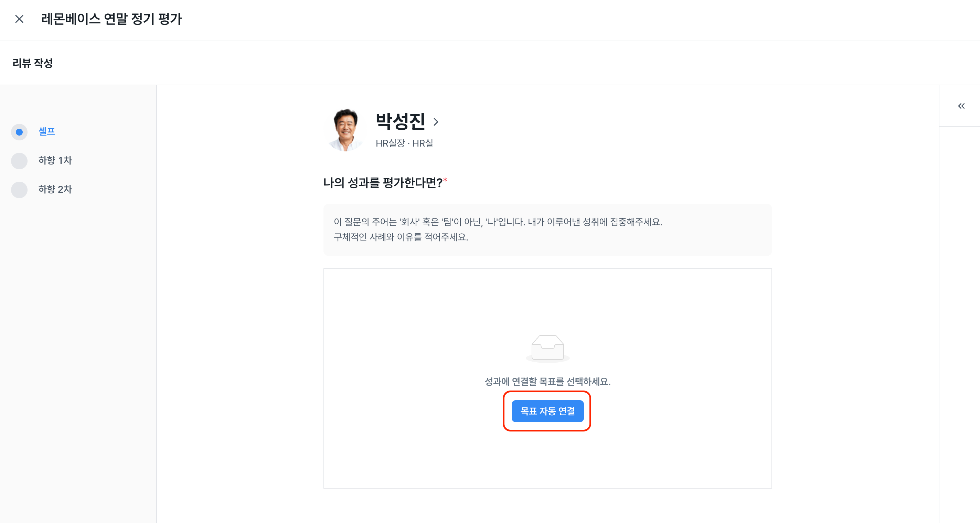Close the 레몬베이스 연말 정기 평가 review
980x523 pixels.
tap(19, 19)
